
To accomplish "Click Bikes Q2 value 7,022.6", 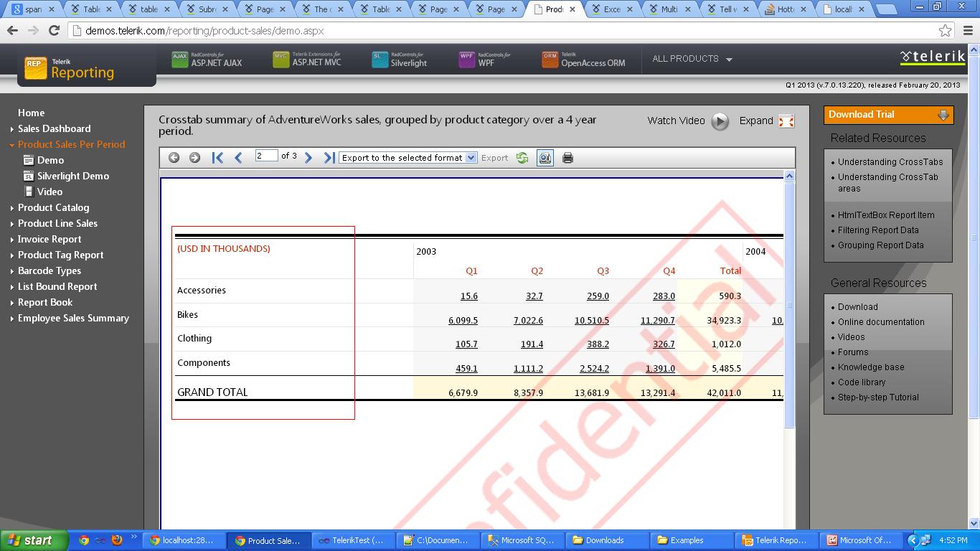I will pos(528,321).
